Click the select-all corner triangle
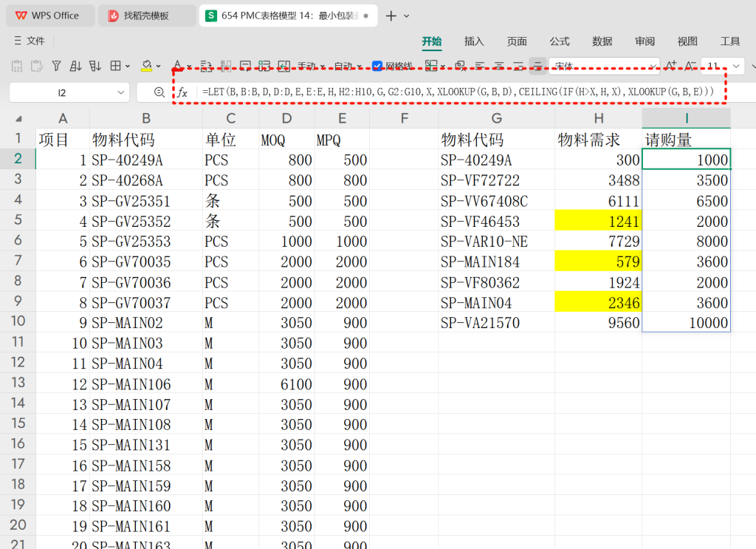 click(18, 118)
